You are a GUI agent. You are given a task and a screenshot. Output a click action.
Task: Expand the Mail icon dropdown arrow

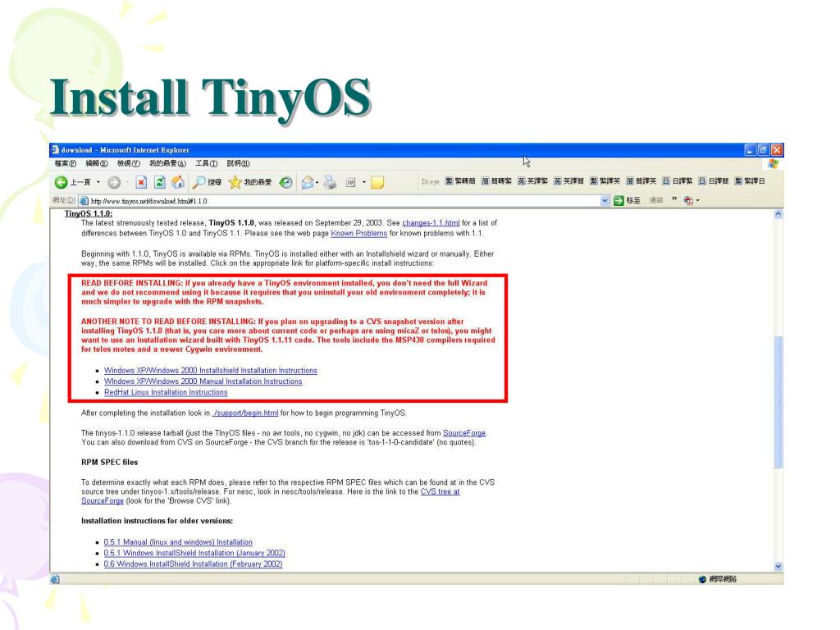(x=317, y=182)
